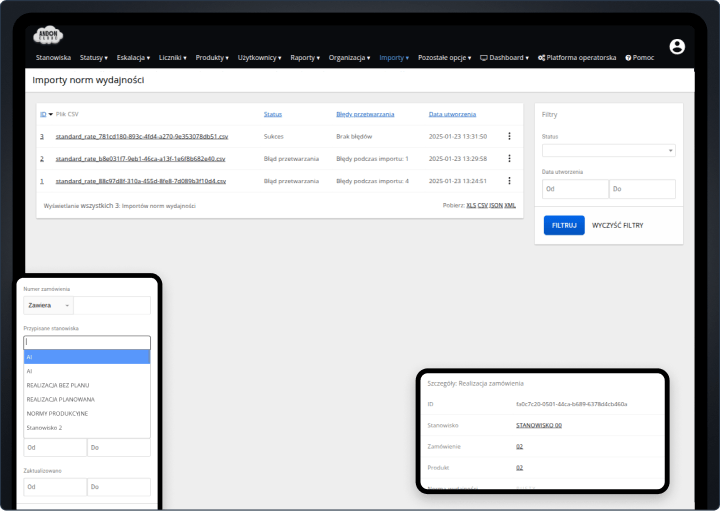The width and height of the screenshot is (720, 511).
Task: Expand the Status filter dropdown
Action: pos(608,151)
